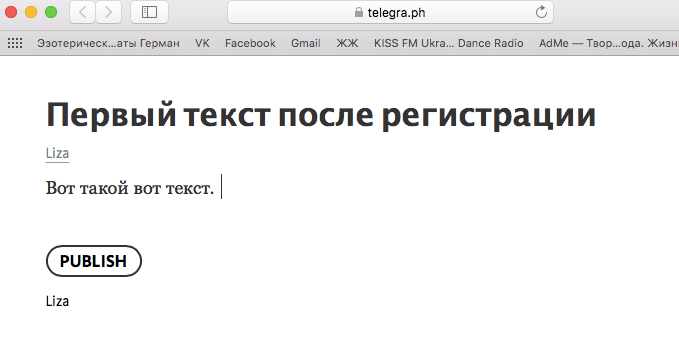This screenshot has width=679, height=362.
Task: Open the Facebook bookmark
Action: click(250, 43)
